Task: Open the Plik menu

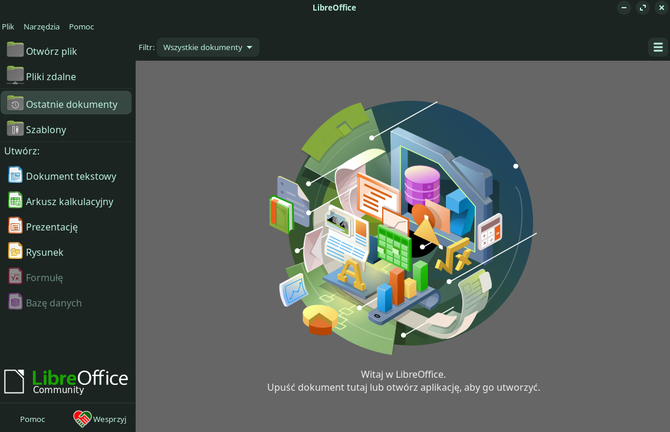Action: (8, 26)
